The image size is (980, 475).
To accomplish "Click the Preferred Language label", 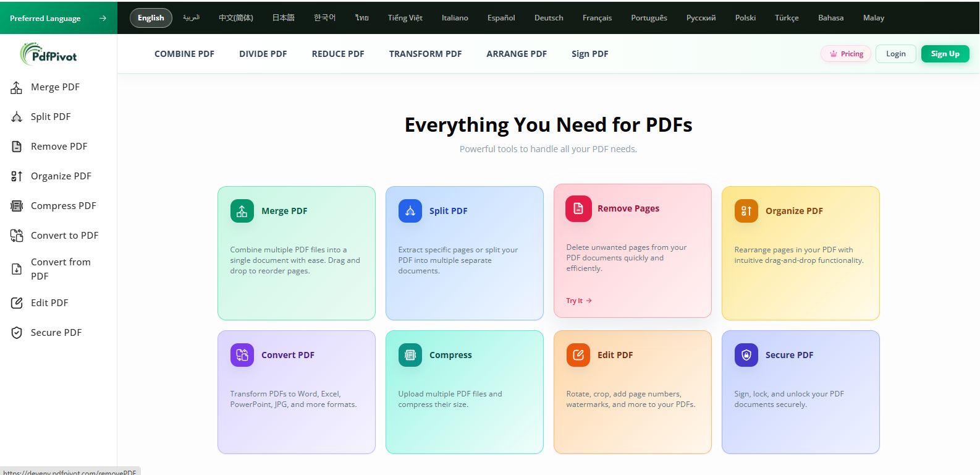I will 45,19.
